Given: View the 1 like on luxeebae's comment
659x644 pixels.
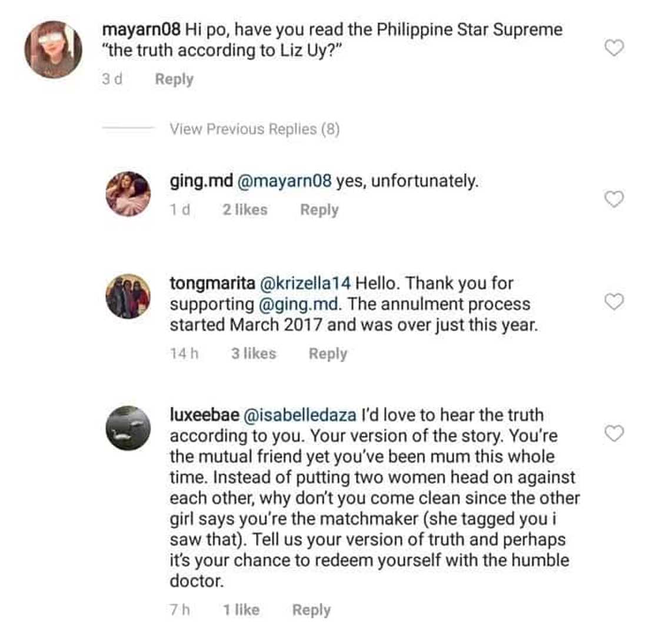Looking at the screenshot, I should (242, 609).
